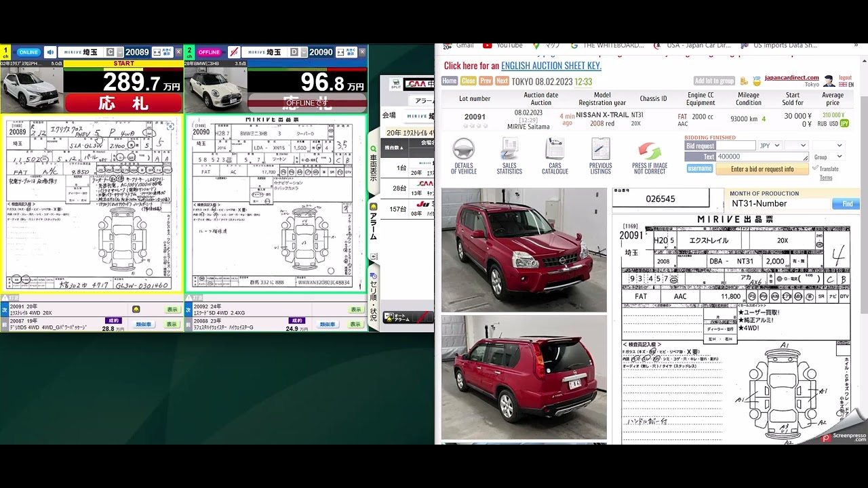Toggle the OFFLINE status on channel 2
This screenshot has height=488, width=868.
point(210,52)
